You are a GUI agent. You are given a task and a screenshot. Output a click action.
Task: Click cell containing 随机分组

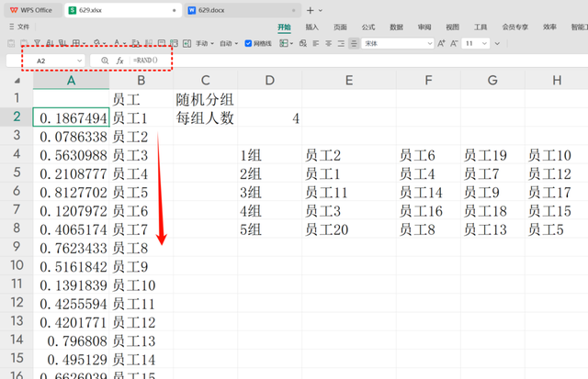pyautogui.click(x=205, y=99)
